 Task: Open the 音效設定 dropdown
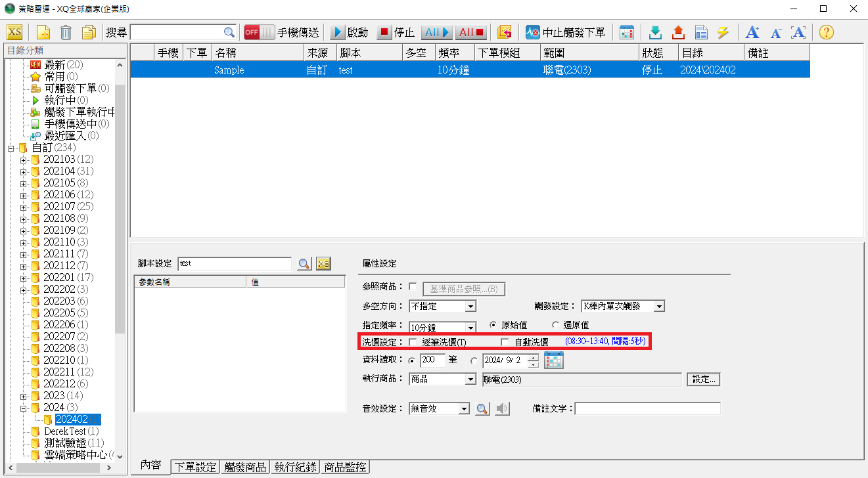click(x=464, y=408)
